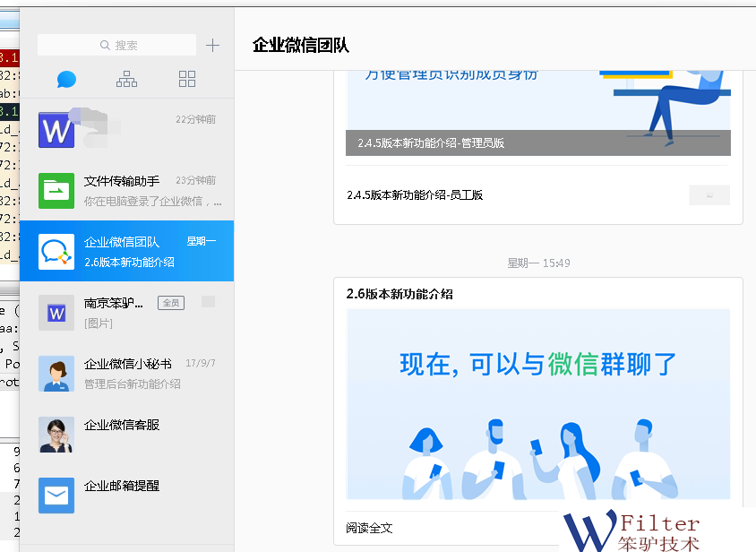Open the 2.6 version banner image

(537, 403)
